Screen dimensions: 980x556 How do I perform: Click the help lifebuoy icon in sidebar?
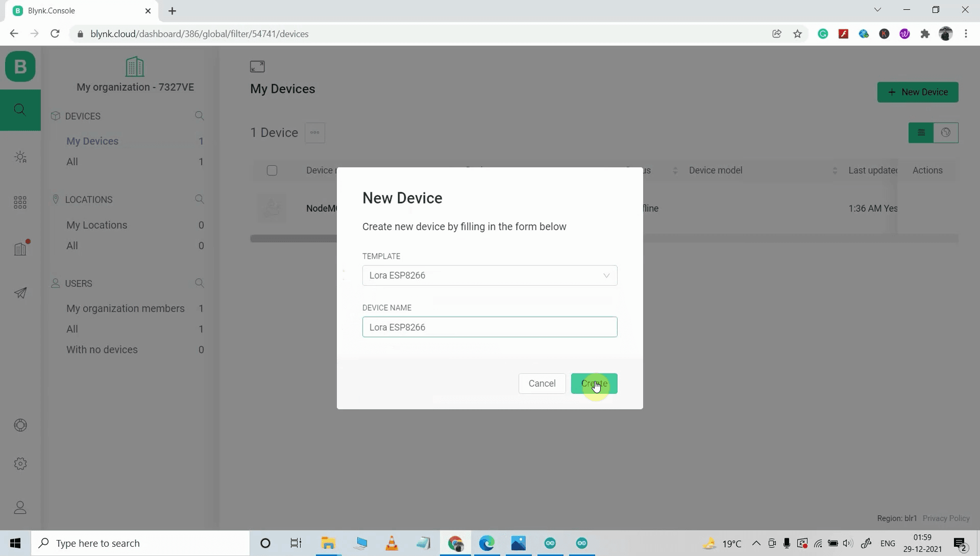click(20, 425)
